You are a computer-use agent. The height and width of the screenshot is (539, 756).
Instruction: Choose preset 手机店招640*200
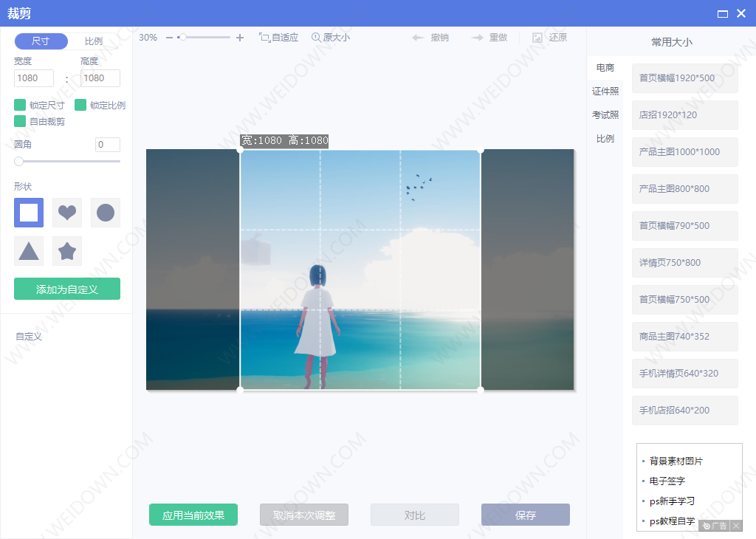(x=684, y=411)
